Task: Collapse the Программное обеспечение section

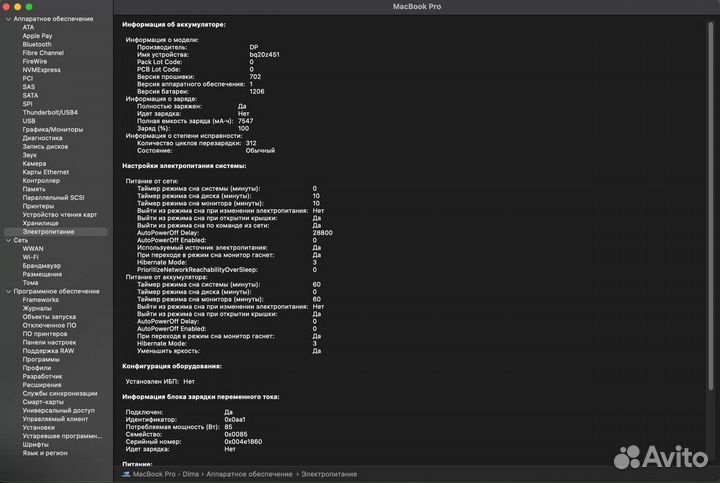Action: click(8, 291)
